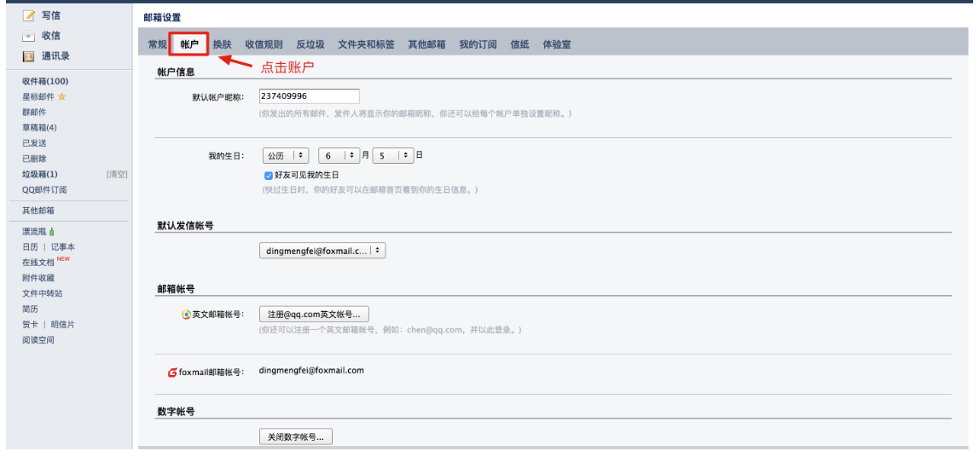Toggle 好友可见我的生日 checkbox

[x=269, y=175]
